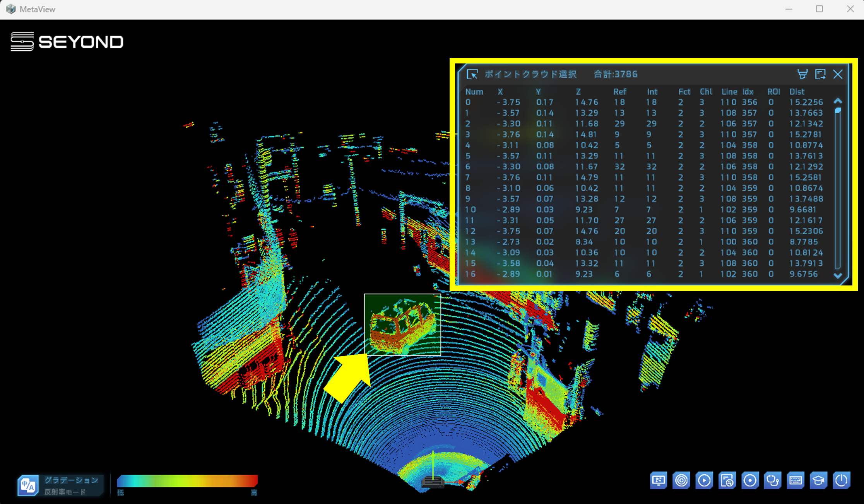The width and height of the screenshot is (864, 504).
Task: Open the file conversion tool icon
Action: pos(727,481)
